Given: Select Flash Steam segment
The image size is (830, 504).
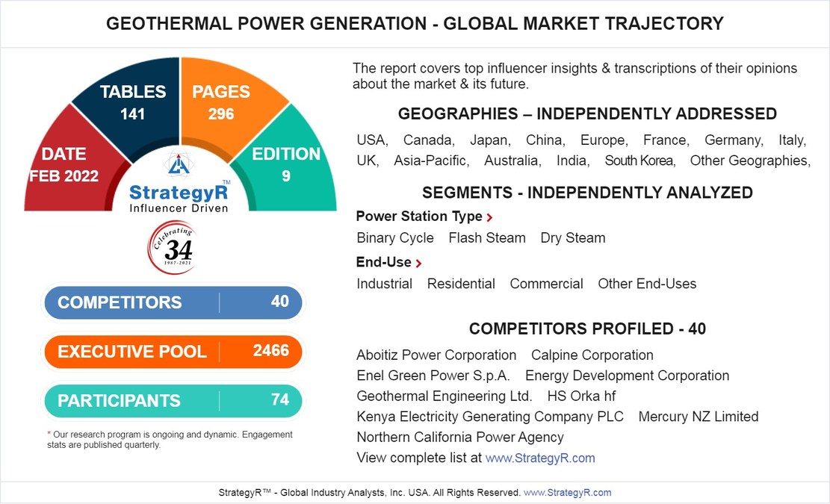Looking at the screenshot, I should (487, 238).
